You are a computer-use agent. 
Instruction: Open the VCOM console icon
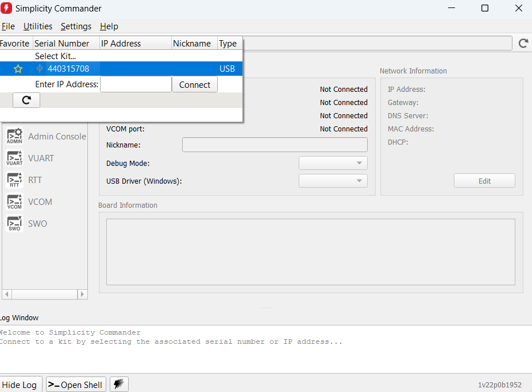click(14, 202)
